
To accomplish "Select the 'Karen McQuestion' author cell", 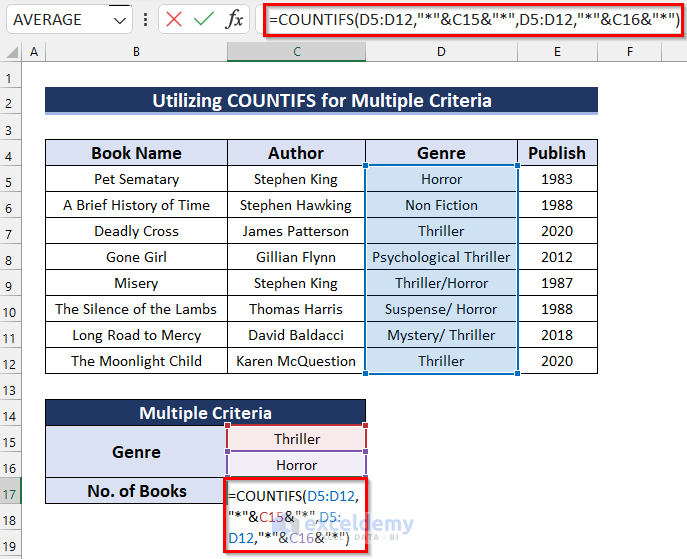I will 296,361.
